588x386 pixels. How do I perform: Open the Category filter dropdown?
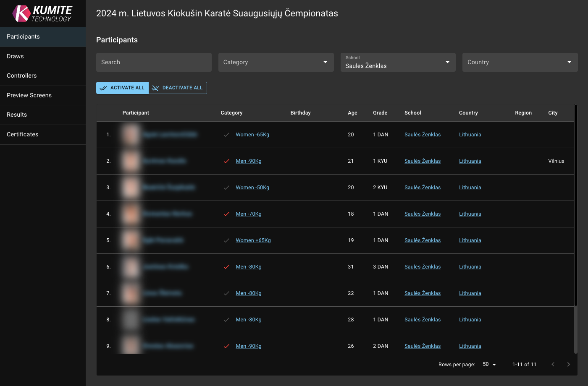pyautogui.click(x=276, y=62)
